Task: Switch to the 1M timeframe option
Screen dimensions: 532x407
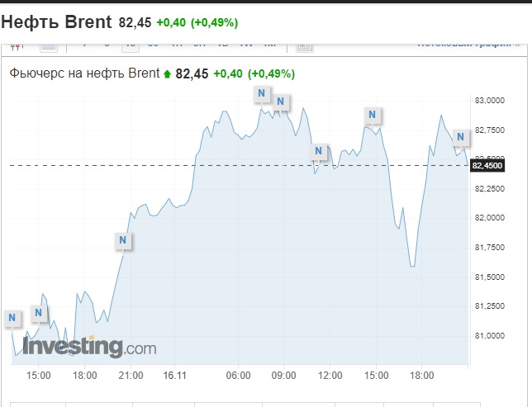Action: click(270, 45)
